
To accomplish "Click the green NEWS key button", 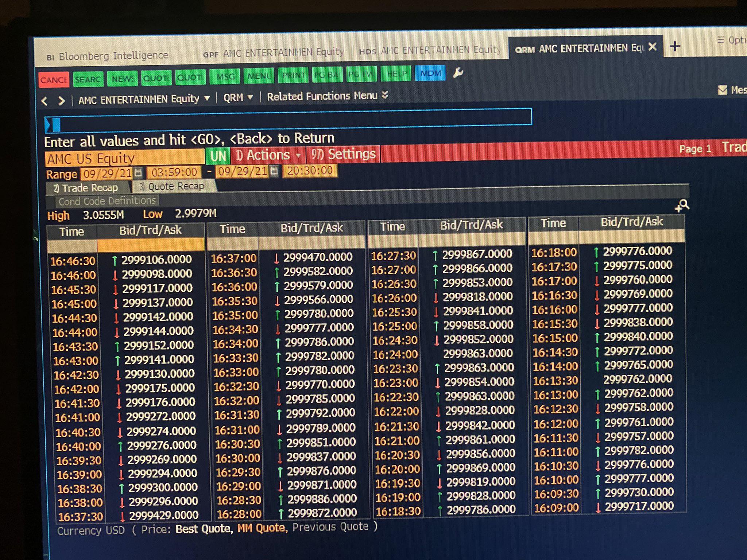I will tap(123, 78).
